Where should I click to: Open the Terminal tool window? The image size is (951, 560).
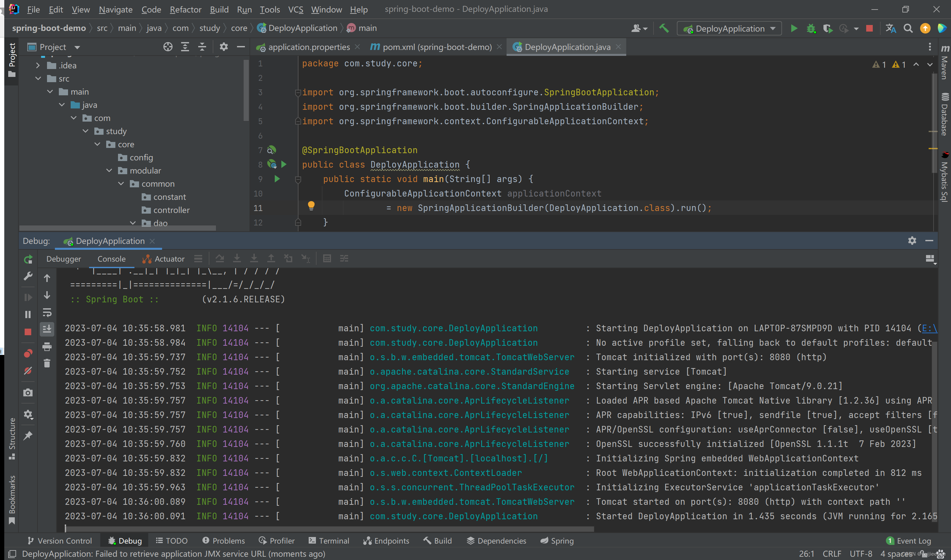(329, 541)
